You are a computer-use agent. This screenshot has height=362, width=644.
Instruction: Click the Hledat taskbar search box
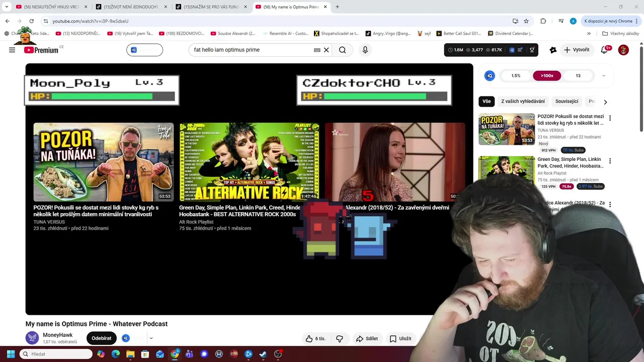click(56, 354)
